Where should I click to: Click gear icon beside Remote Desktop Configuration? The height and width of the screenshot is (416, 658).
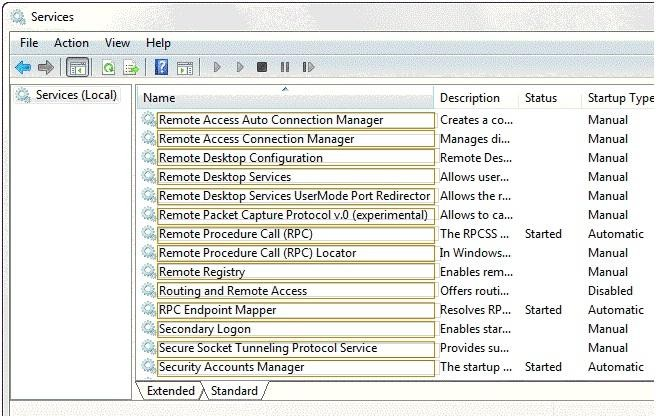148,157
